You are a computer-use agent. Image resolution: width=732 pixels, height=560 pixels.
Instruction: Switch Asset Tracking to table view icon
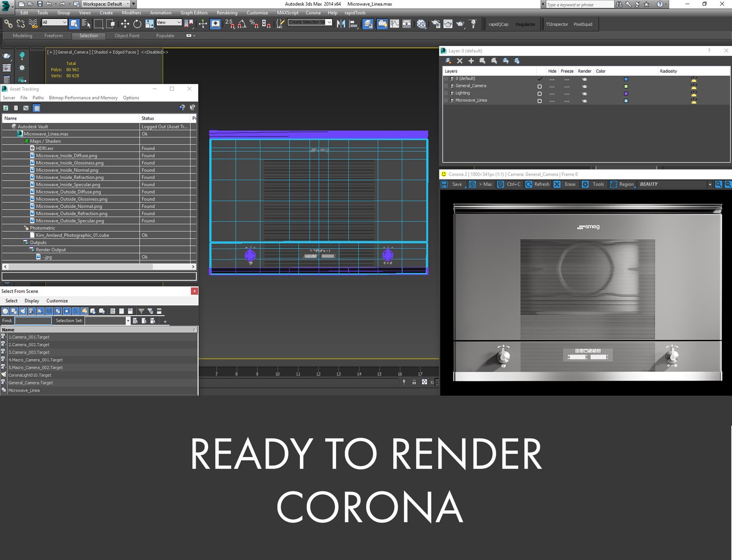point(36,108)
